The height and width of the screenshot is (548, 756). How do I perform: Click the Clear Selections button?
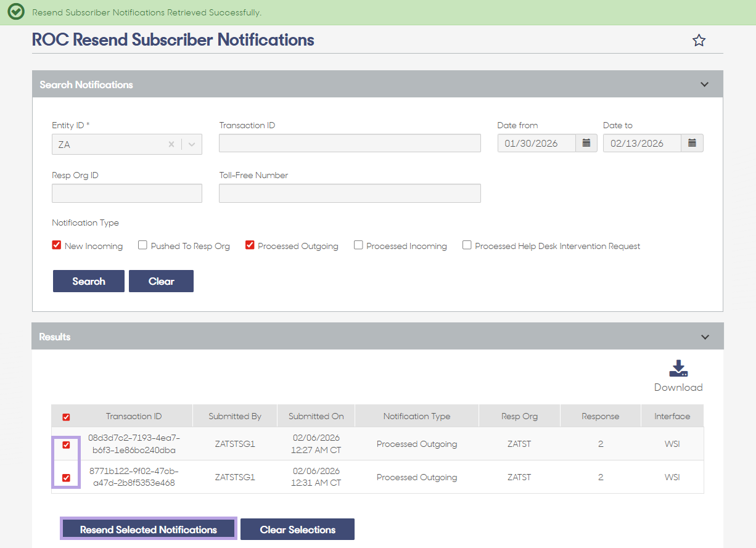pyautogui.click(x=297, y=530)
